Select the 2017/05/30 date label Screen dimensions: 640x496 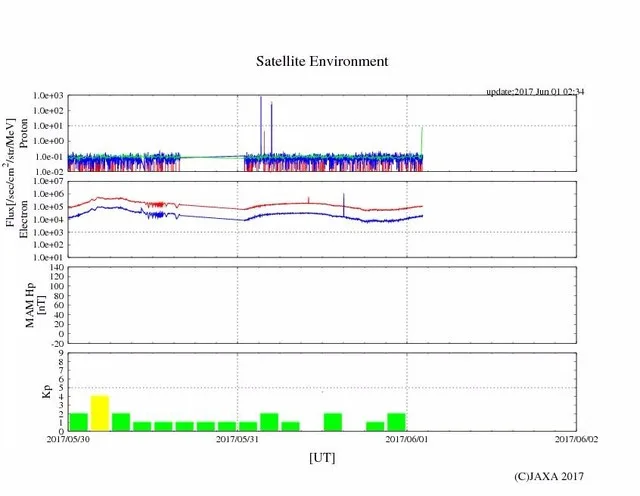click(68, 439)
